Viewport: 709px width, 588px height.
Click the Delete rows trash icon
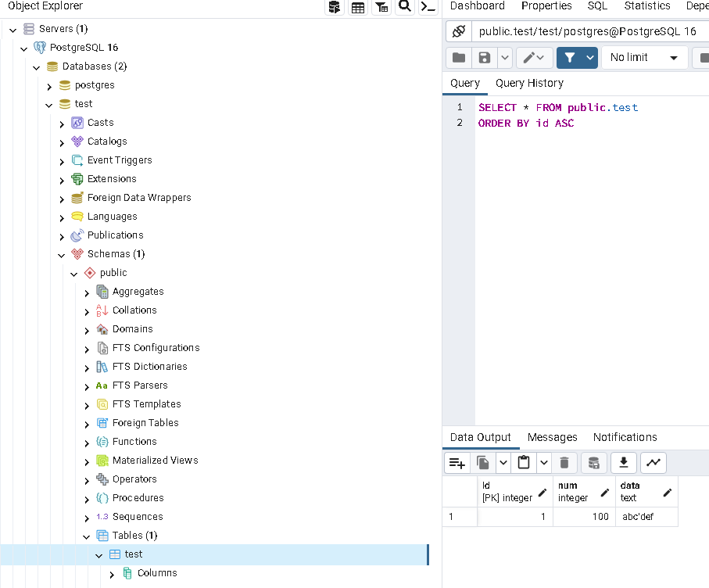(x=564, y=463)
